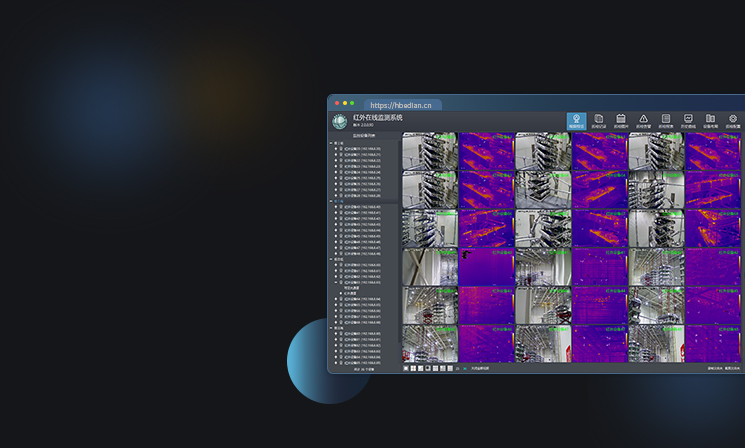This screenshot has height=448, width=745.
Task: Open system settings gear icon
Action: click(x=733, y=121)
